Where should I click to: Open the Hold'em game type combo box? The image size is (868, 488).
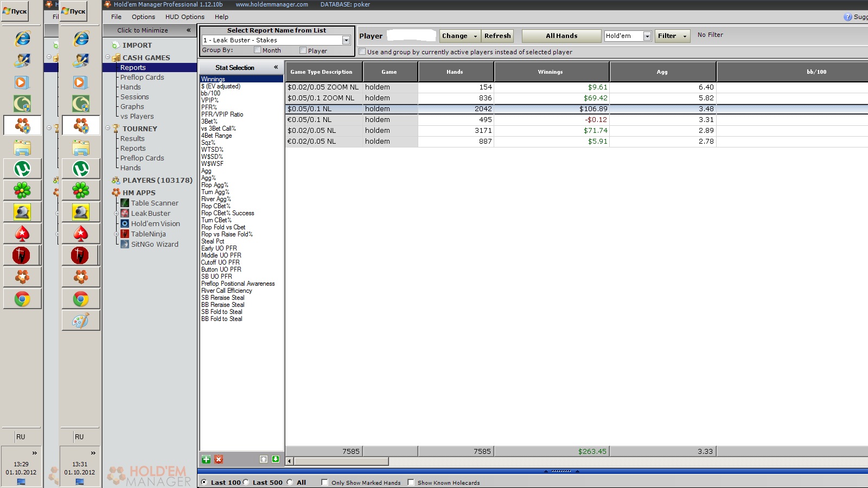[647, 36]
